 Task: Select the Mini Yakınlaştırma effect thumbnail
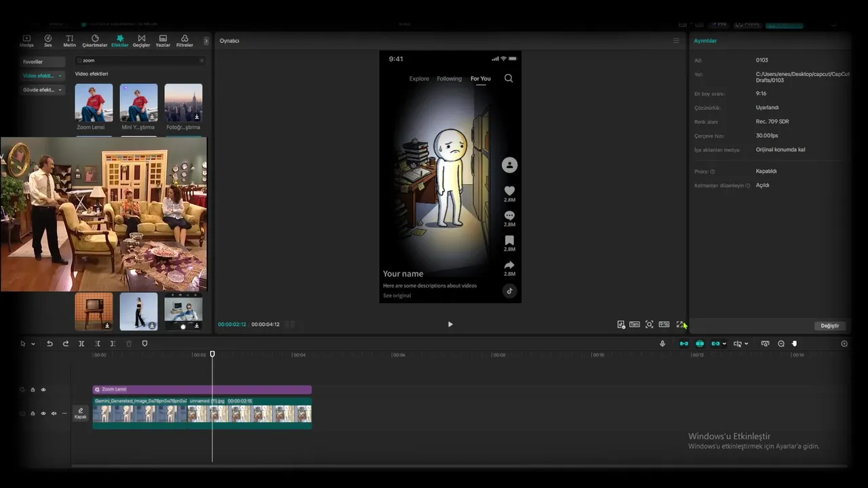[138, 102]
